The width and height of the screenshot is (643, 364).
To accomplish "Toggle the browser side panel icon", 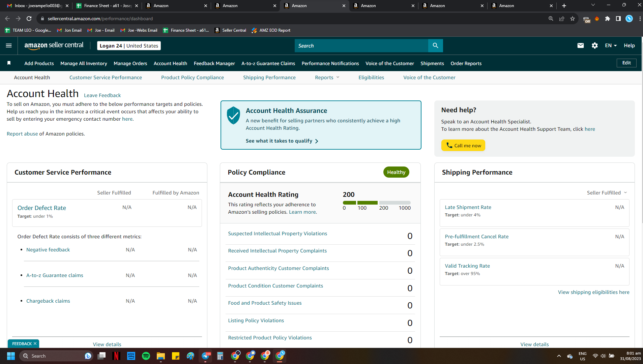I will click(618, 19).
